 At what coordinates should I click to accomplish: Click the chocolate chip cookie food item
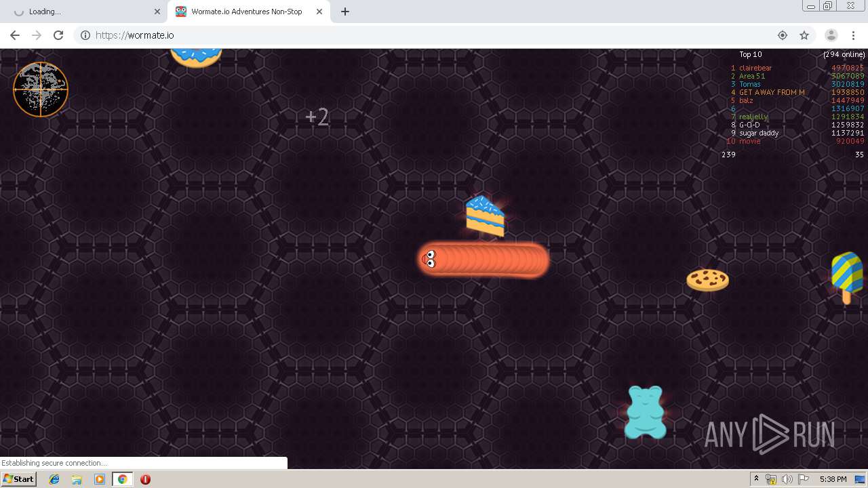(x=707, y=280)
